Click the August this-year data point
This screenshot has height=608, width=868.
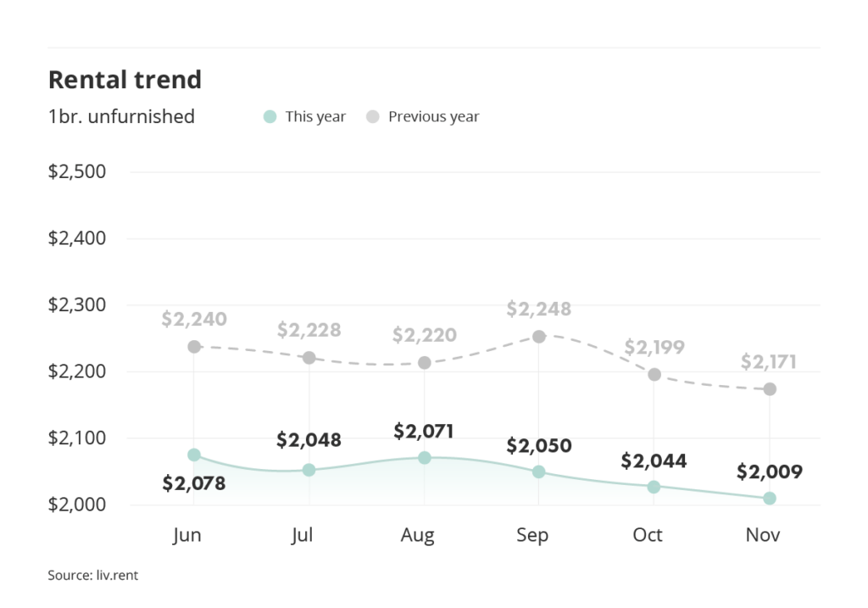tap(425, 458)
